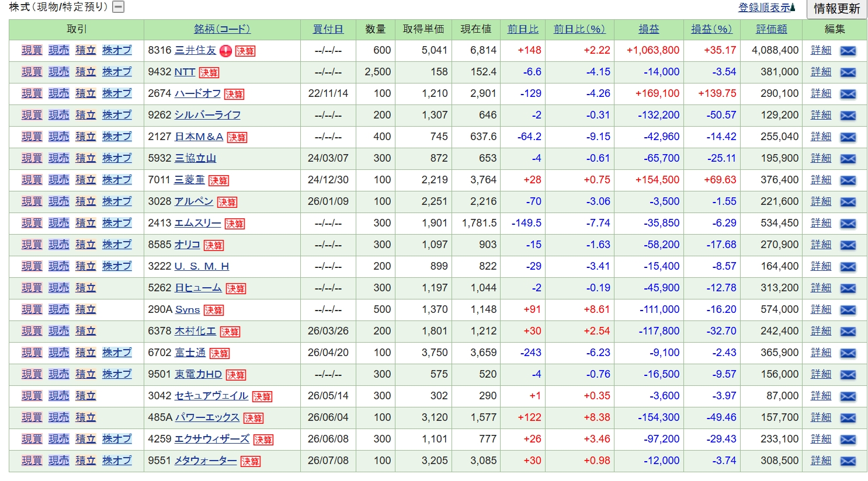Click 株オプ in the アルペン row
868x481 pixels.
coord(117,201)
